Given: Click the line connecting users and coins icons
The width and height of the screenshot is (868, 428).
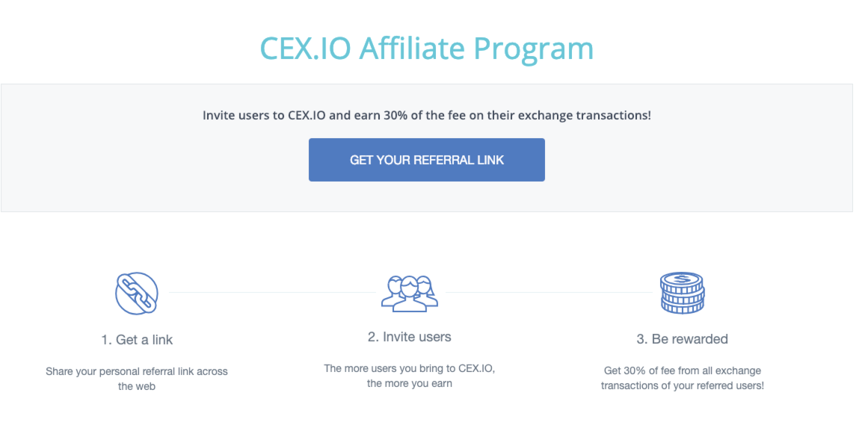Looking at the screenshot, I should pos(546,292).
